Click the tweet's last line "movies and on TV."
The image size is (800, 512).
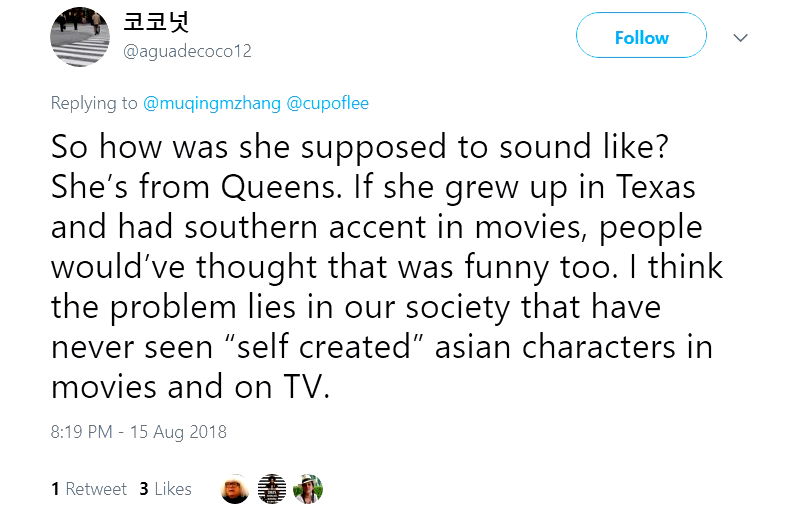click(x=190, y=386)
